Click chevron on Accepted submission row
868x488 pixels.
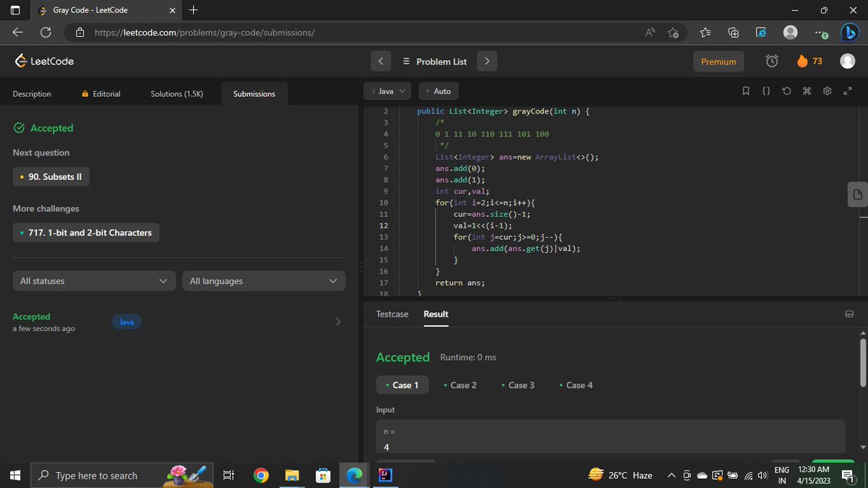coord(338,322)
